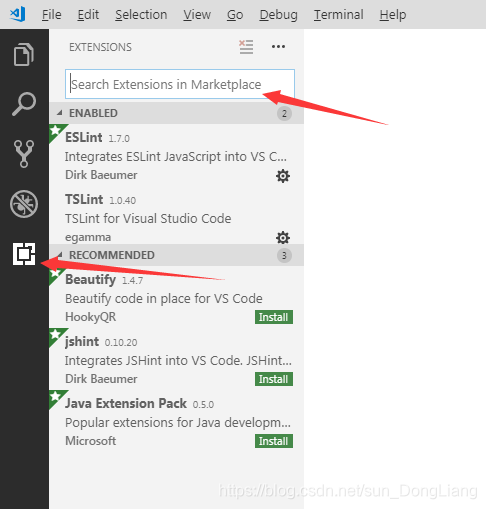The height and width of the screenshot is (509, 486).
Task: Click the Java Extension Pack version 0.5.0
Action: [203, 404]
